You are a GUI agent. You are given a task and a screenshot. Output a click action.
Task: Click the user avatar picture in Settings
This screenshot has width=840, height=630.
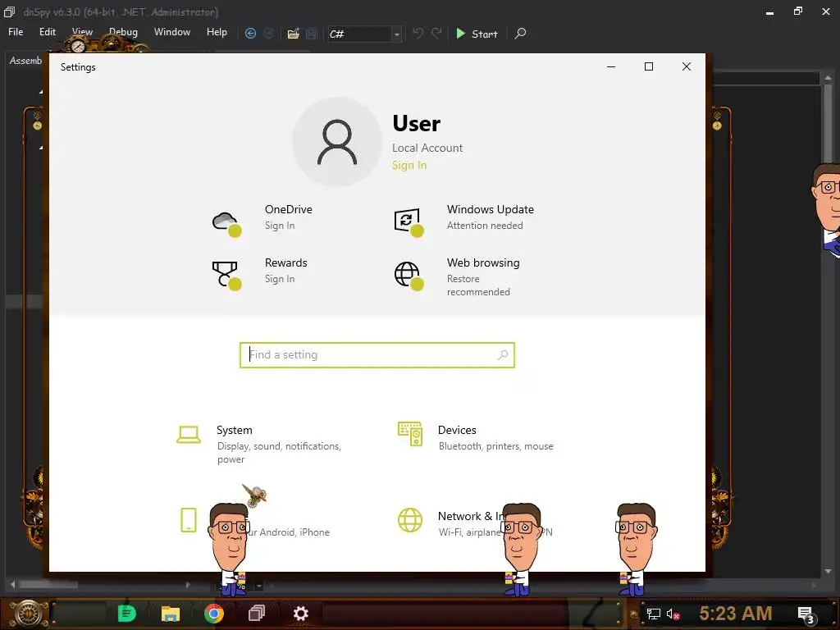coord(337,142)
